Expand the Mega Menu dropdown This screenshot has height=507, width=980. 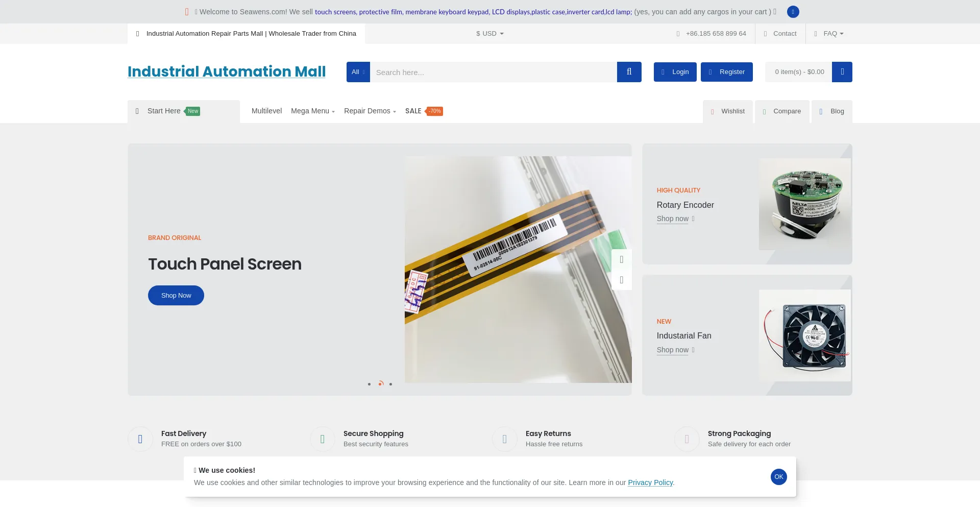pyautogui.click(x=313, y=111)
